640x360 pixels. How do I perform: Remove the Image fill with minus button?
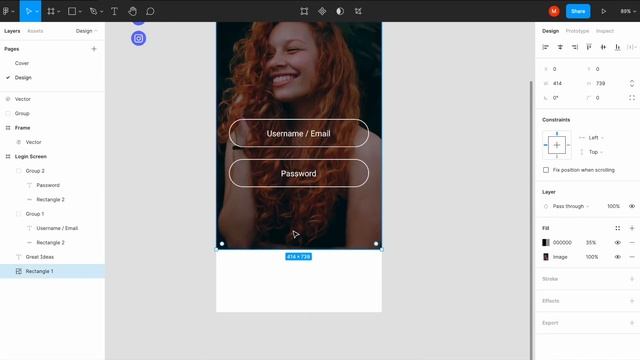pos(632,257)
